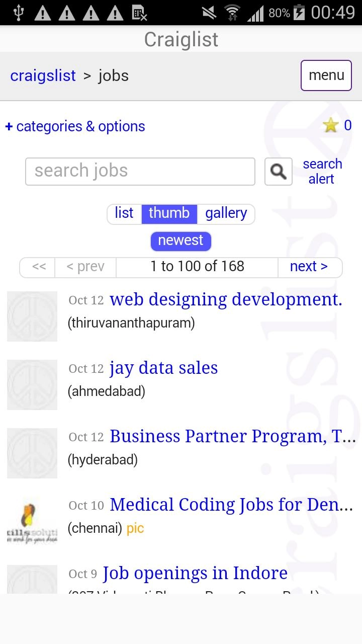The width and height of the screenshot is (362, 644).
Task: Open the search alert link
Action: (322, 172)
